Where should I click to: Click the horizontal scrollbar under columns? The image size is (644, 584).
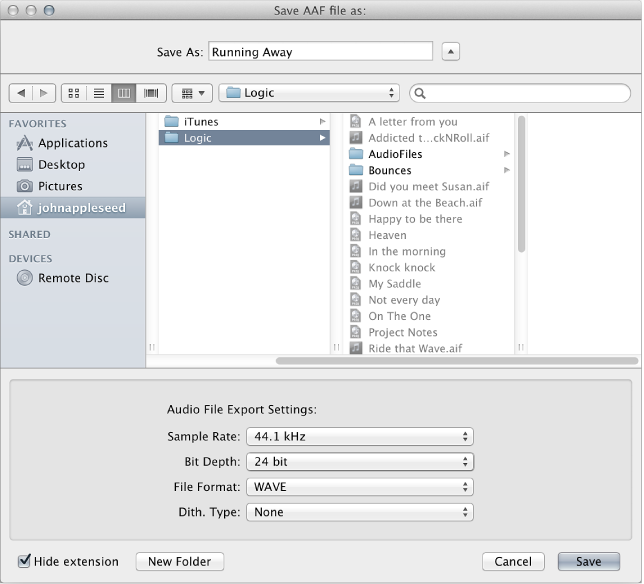pyautogui.click(x=457, y=361)
